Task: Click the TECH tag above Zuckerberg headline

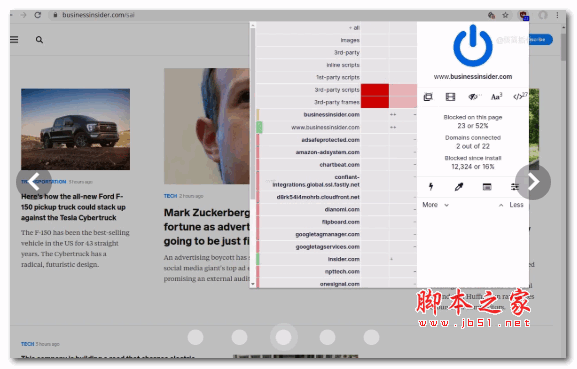Action: click(x=170, y=196)
